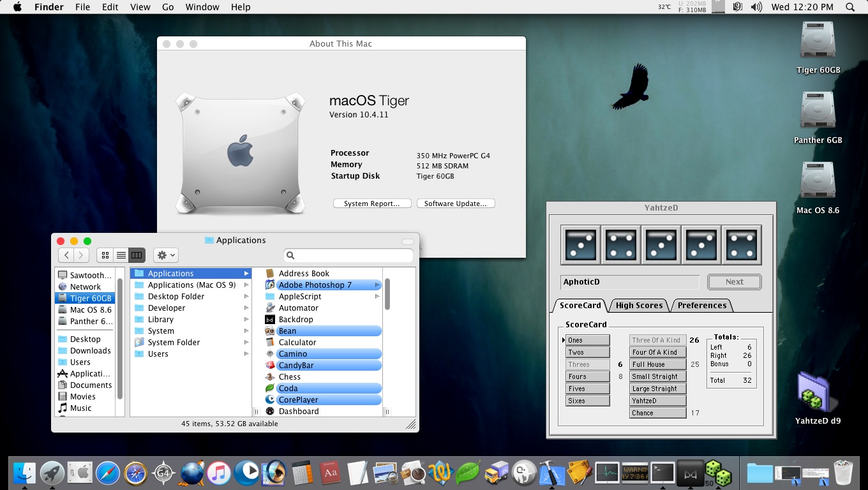Click Software Update button
868x490 pixels.
pyautogui.click(x=456, y=204)
